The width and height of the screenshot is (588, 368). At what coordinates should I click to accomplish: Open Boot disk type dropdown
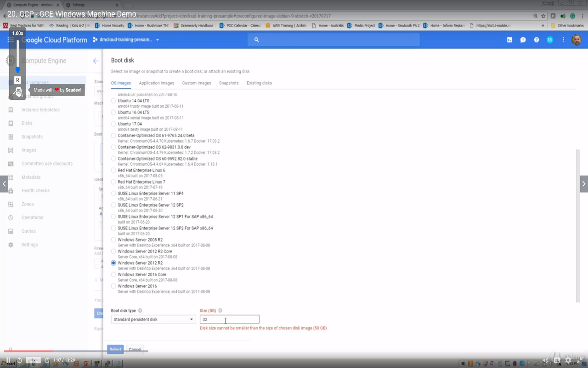pos(153,319)
